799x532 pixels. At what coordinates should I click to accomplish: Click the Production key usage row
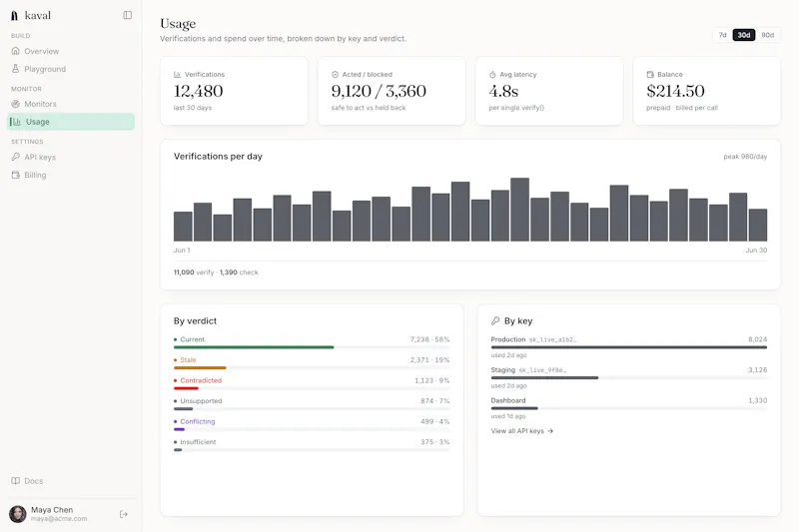pos(629,346)
